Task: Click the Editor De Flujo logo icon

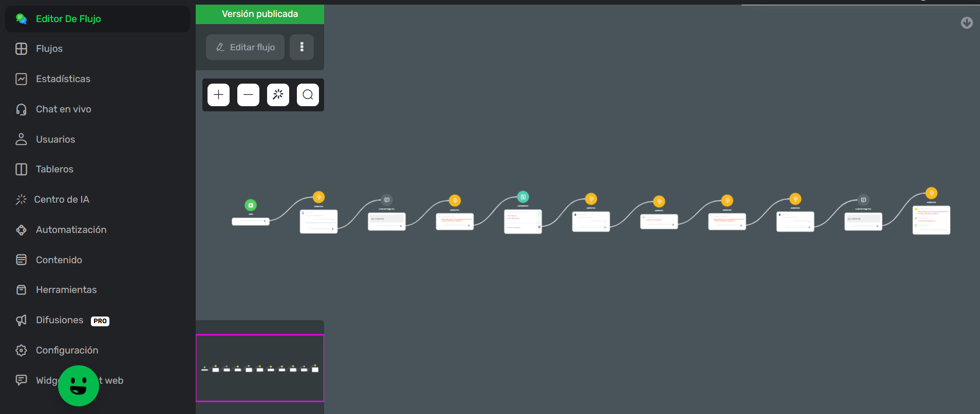Action: point(21,19)
